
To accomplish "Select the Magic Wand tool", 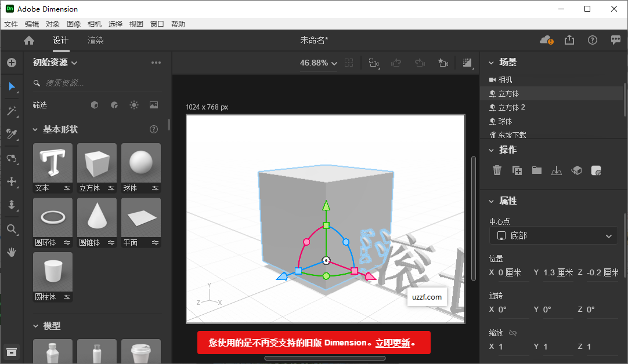I will coord(12,111).
